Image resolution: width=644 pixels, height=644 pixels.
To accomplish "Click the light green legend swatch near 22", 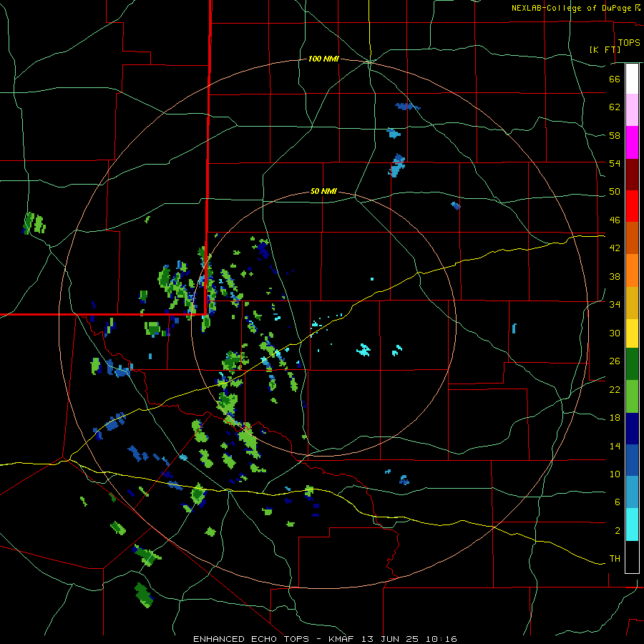I will pyautogui.click(x=632, y=396).
